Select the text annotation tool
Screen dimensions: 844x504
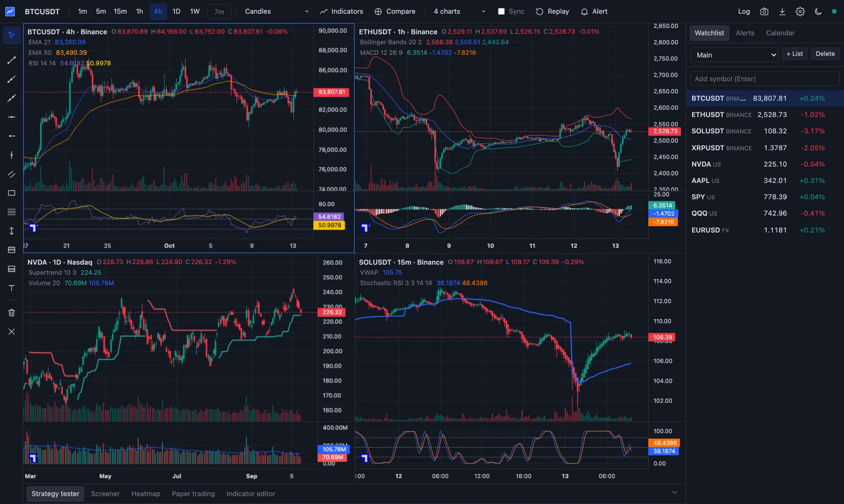tap(12, 288)
